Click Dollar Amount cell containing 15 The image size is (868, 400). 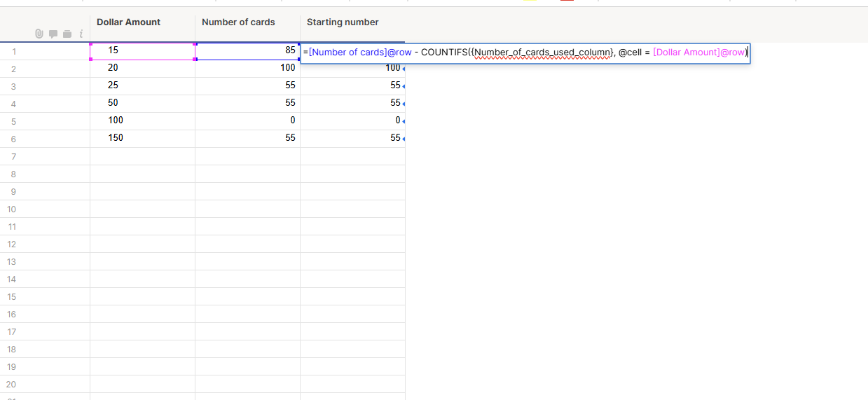click(x=142, y=51)
